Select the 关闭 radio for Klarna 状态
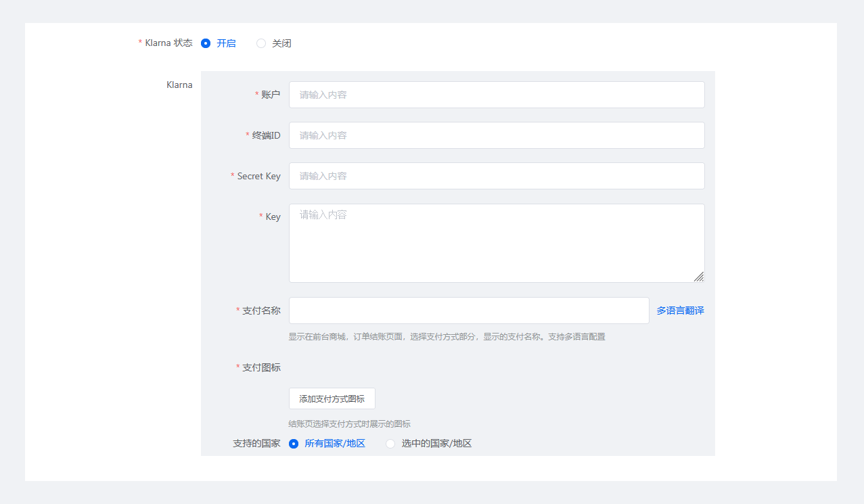 261,43
